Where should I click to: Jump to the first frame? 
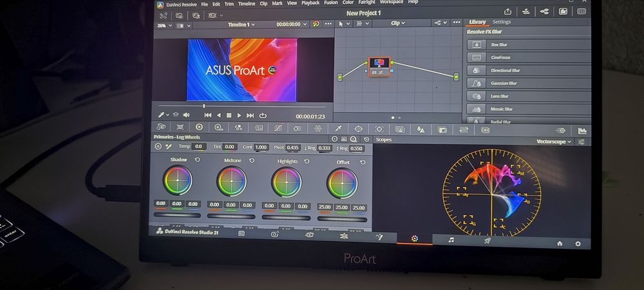click(x=208, y=115)
